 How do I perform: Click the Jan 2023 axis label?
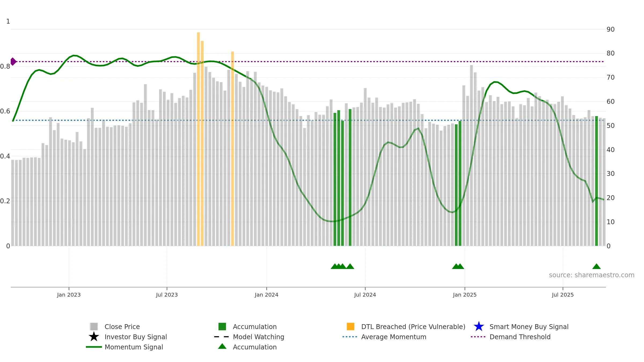(69, 295)
